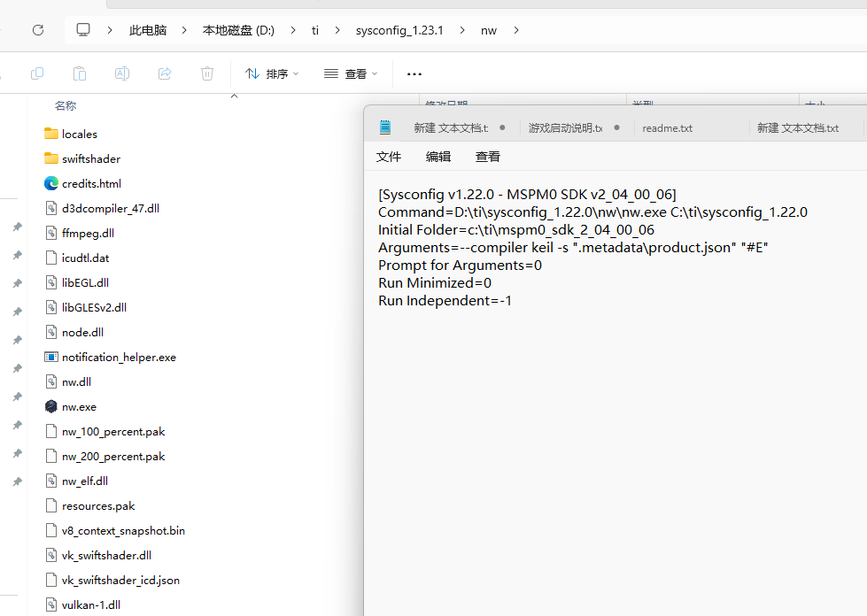The image size is (867, 616).
Task: Click the libEGL.dll file icon
Action: coord(50,283)
